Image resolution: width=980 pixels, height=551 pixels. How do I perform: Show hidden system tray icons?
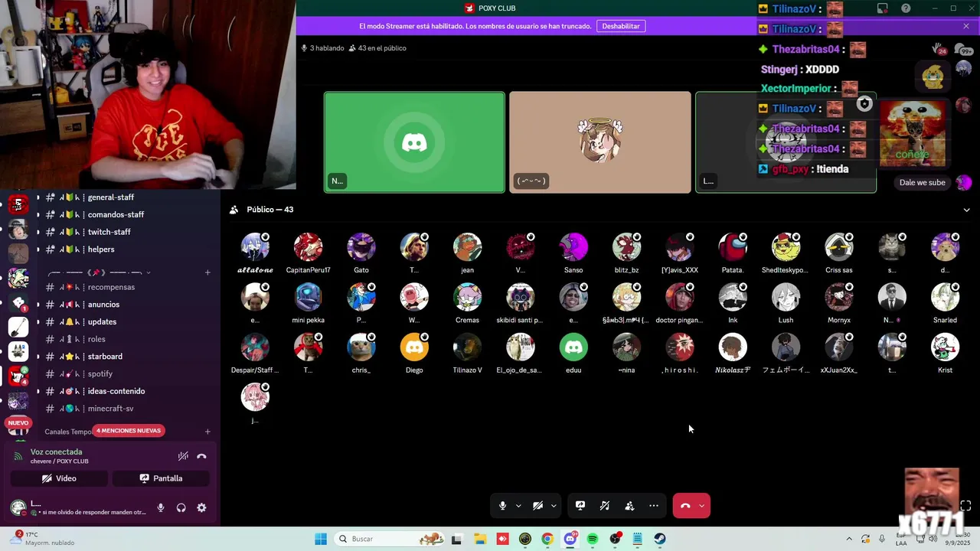pos(848,539)
